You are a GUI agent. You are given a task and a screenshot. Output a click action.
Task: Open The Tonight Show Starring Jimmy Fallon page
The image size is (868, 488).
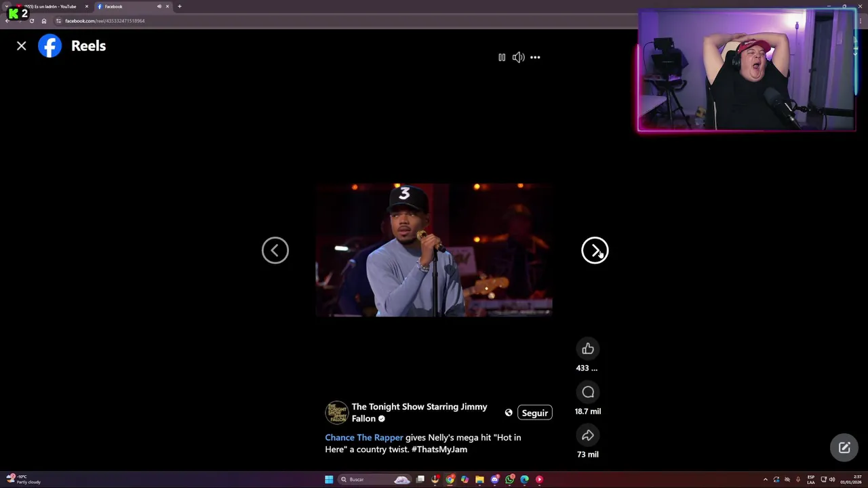(419, 413)
